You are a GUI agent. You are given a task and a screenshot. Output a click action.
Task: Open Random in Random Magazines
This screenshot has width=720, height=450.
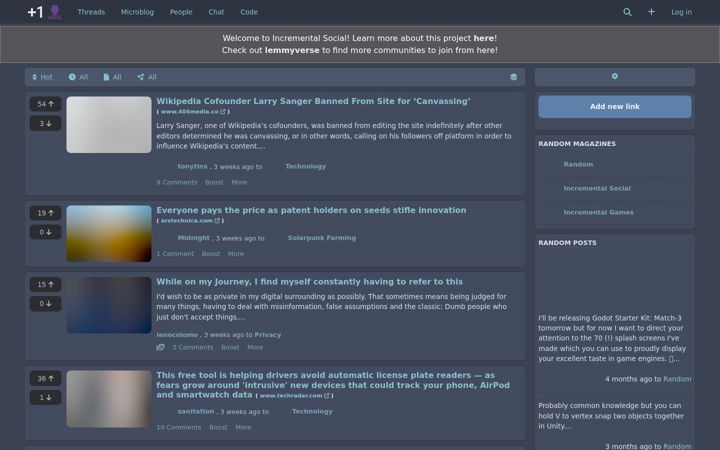(x=578, y=164)
